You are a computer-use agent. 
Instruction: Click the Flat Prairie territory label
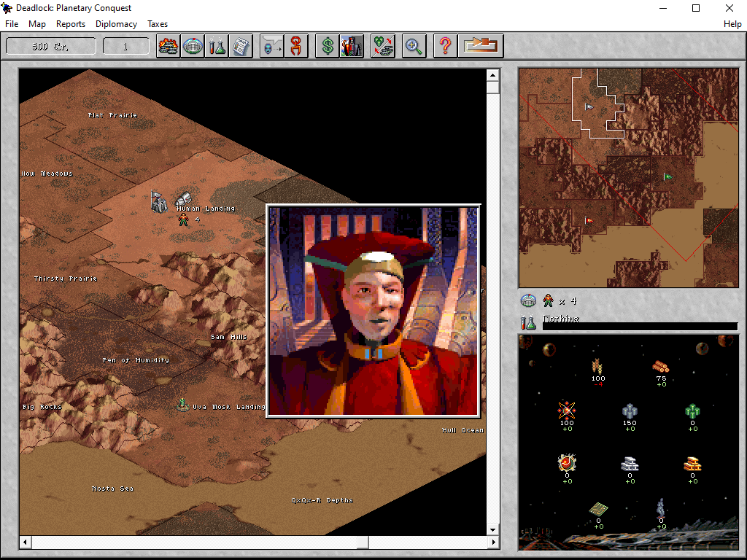pos(112,115)
